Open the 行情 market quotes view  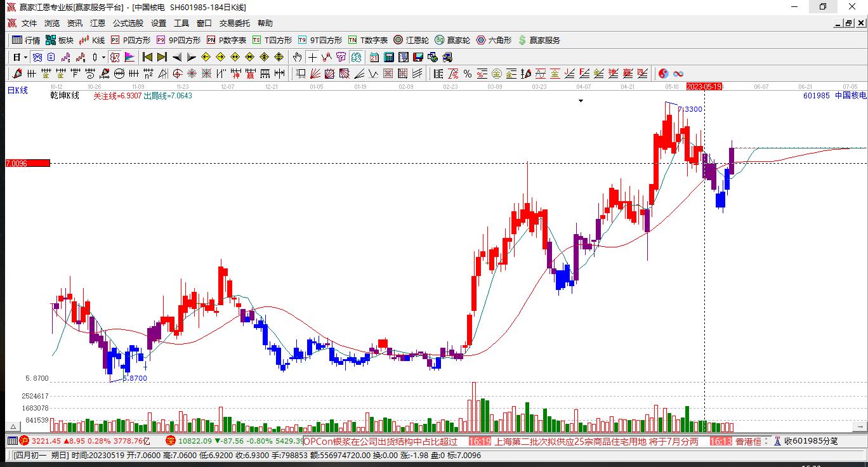[x=26, y=40]
